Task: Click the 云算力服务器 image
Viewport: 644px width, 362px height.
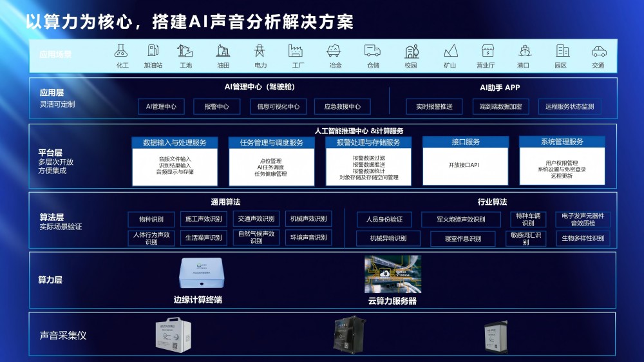Action: coord(392,274)
